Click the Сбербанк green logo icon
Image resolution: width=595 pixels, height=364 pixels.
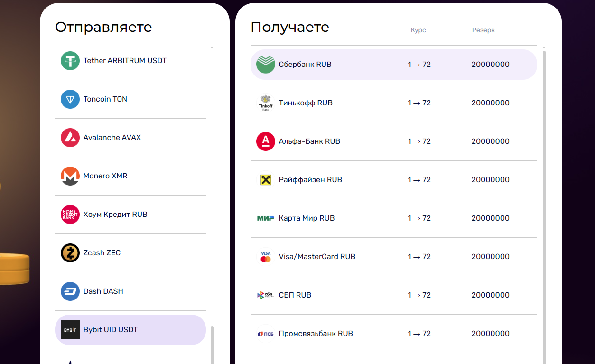tap(266, 65)
